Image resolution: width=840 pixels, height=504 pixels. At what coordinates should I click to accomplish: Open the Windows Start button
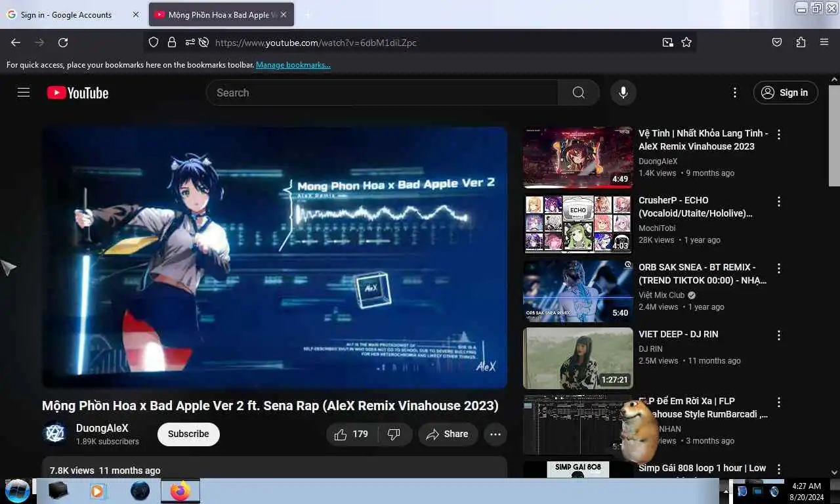click(17, 491)
